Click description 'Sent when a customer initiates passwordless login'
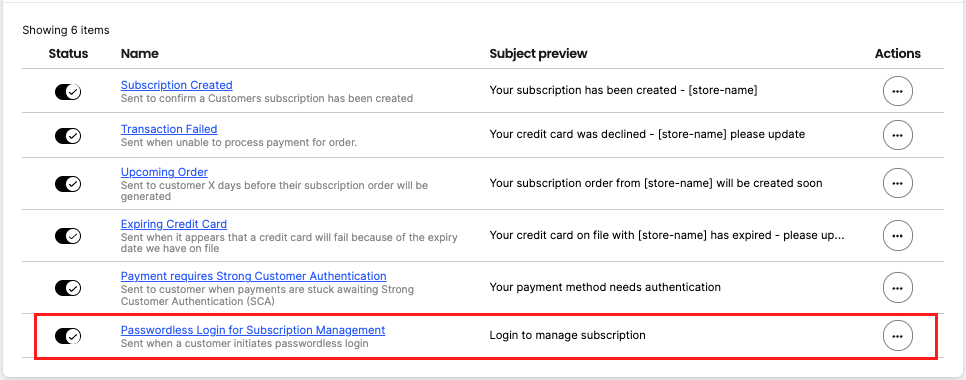The image size is (966, 380). 245,344
